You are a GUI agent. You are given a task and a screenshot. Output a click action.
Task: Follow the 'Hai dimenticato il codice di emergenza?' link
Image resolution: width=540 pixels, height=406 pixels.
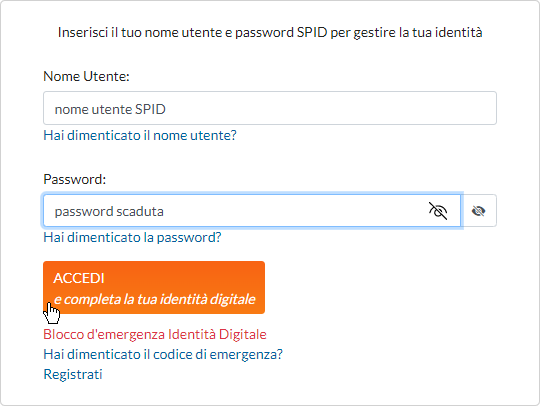163,354
